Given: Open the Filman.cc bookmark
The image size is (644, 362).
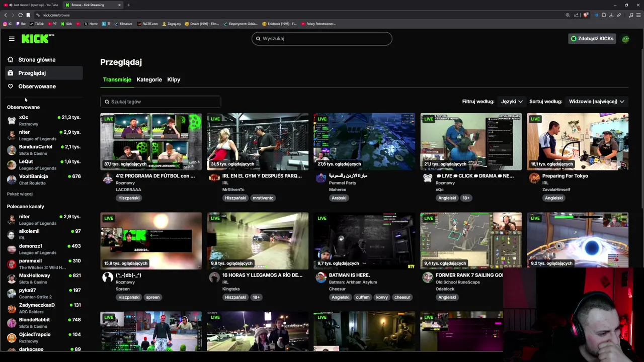Looking at the screenshot, I should click(x=123, y=24).
